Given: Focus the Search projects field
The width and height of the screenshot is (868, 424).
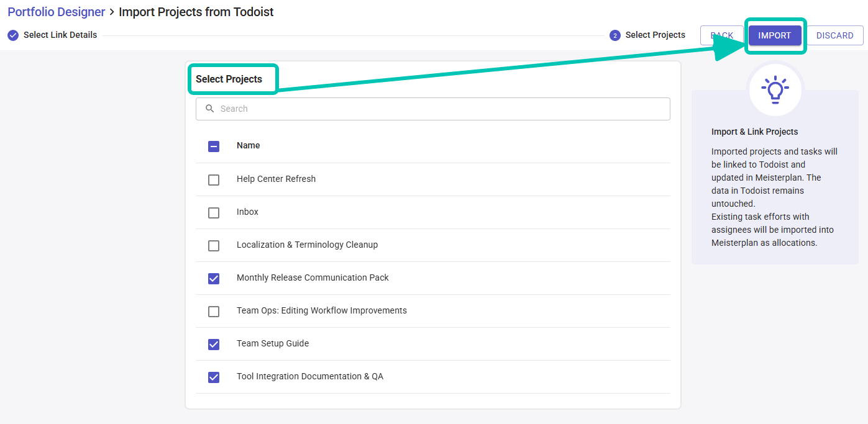Looking at the screenshot, I should tap(433, 109).
